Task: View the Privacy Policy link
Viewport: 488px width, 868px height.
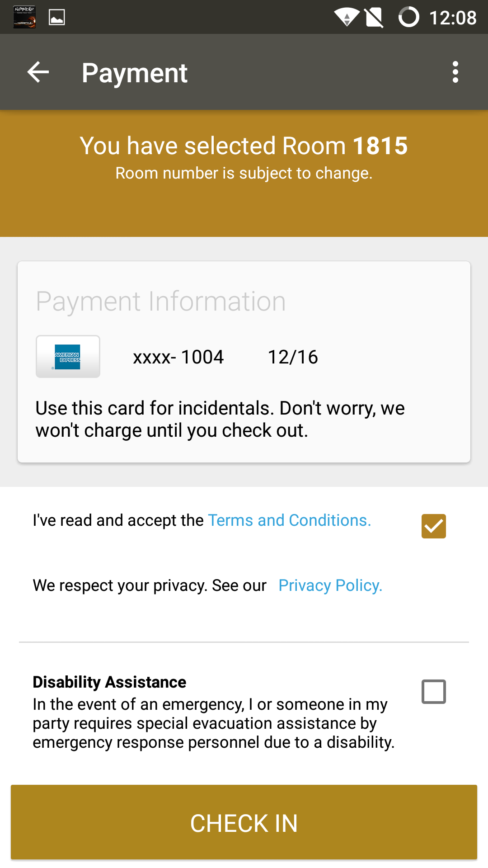Action: coord(330,585)
